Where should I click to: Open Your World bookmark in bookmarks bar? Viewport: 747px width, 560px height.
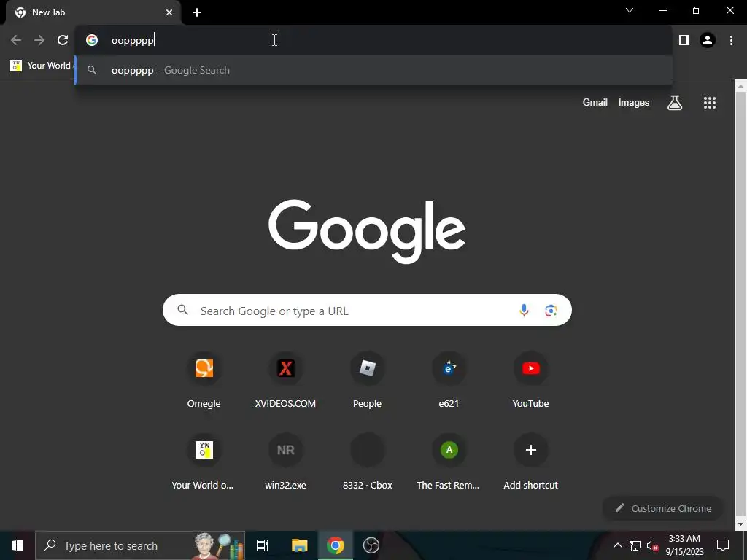pos(41,66)
